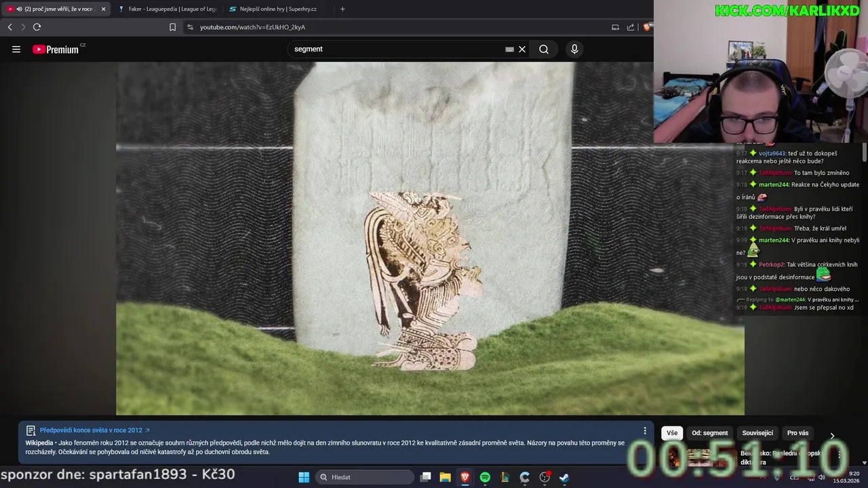Reload the page

pyautogui.click(x=37, y=27)
